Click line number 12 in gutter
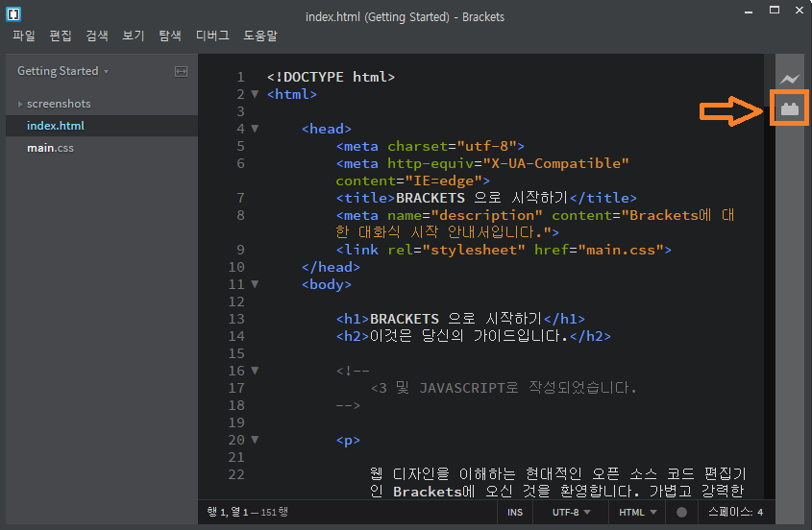The height and width of the screenshot is (530, 812). [x=236, y=301]
